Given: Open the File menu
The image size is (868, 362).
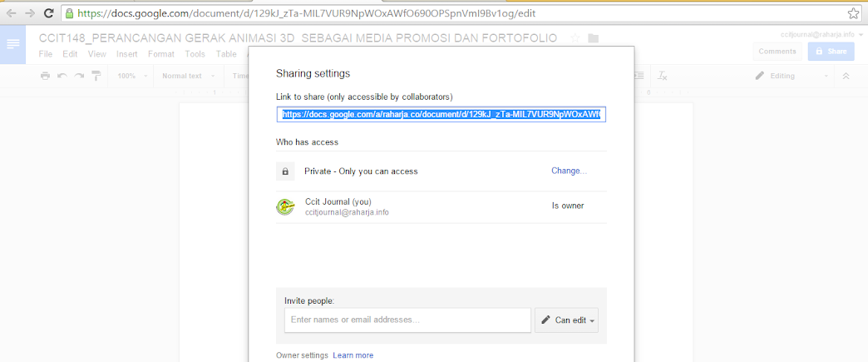Looking at the screenshot, I should (46, 54).
